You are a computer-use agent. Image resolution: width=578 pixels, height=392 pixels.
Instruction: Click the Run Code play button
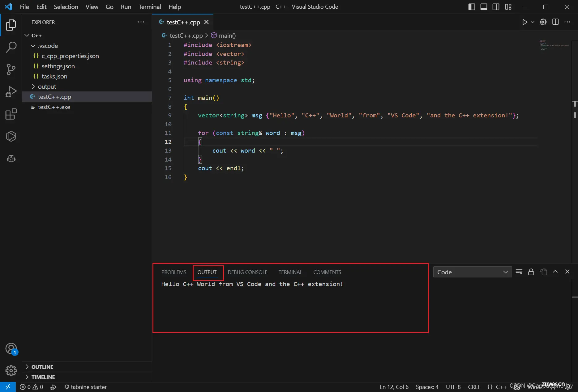pyautogui.click(x=524, y=22)
